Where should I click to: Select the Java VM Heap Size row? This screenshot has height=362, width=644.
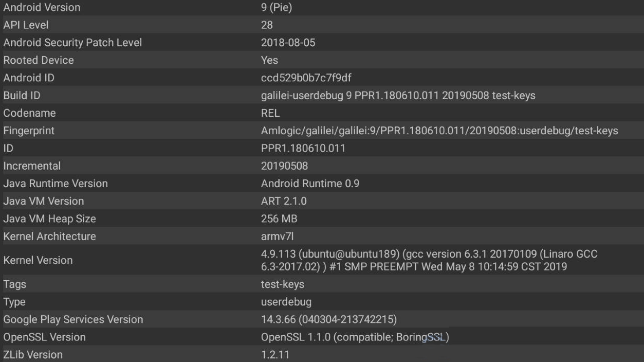point(322,219)
